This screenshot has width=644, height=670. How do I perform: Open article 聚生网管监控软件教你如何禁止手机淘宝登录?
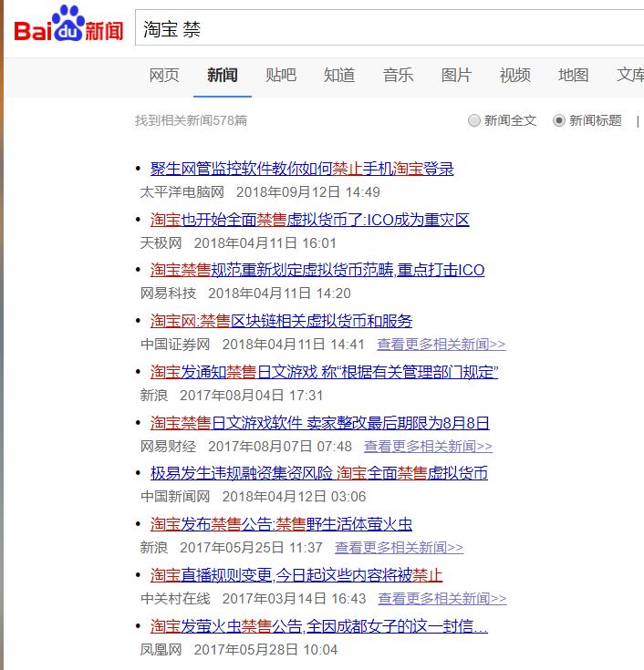302,169
